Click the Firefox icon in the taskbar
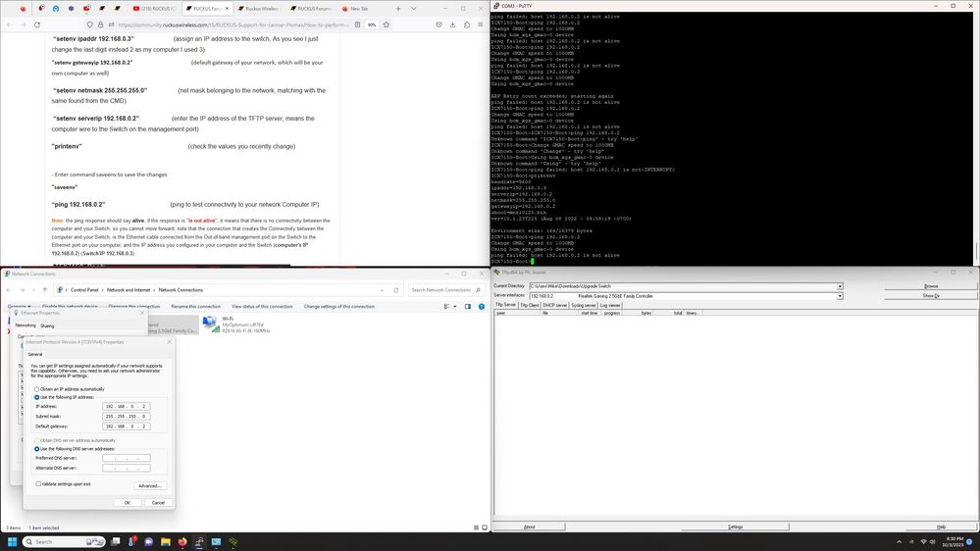The image size is (980, 551). click(x=181, y=541)
